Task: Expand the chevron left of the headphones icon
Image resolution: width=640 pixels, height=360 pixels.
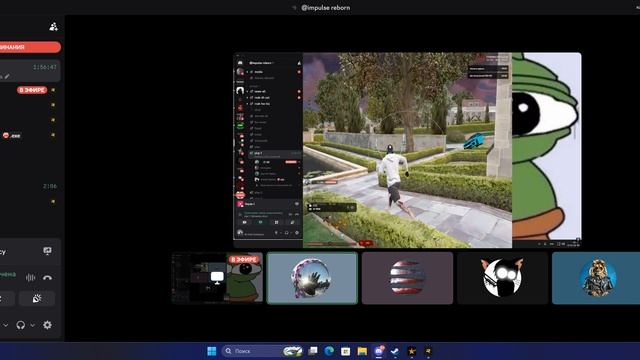Action: pos(5,325)
